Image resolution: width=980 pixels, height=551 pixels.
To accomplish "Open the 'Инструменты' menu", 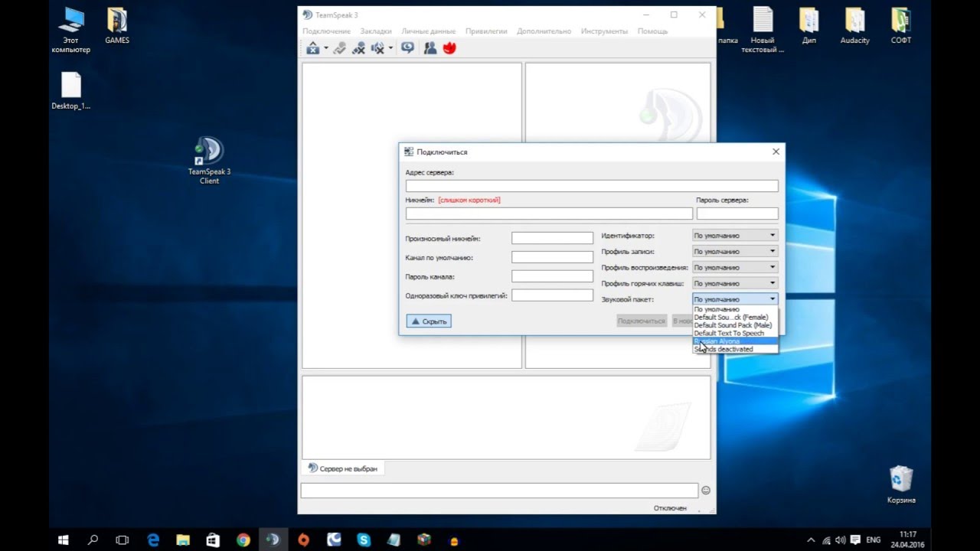I will (x=604, y=31).
